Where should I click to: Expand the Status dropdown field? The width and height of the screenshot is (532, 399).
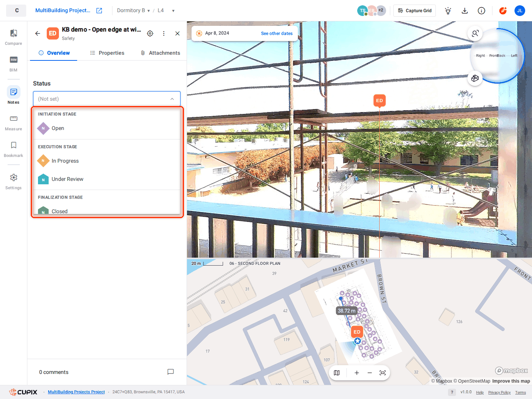tap(107, 99)
